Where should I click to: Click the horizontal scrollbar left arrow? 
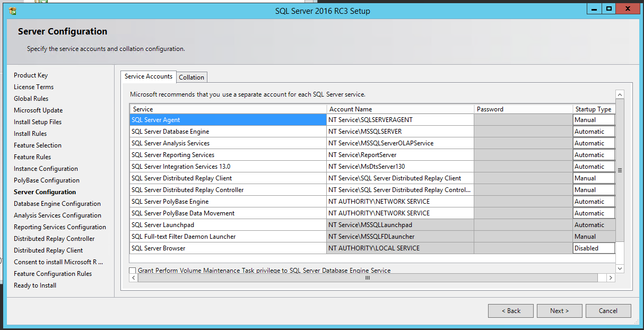[x=134, y=278]
